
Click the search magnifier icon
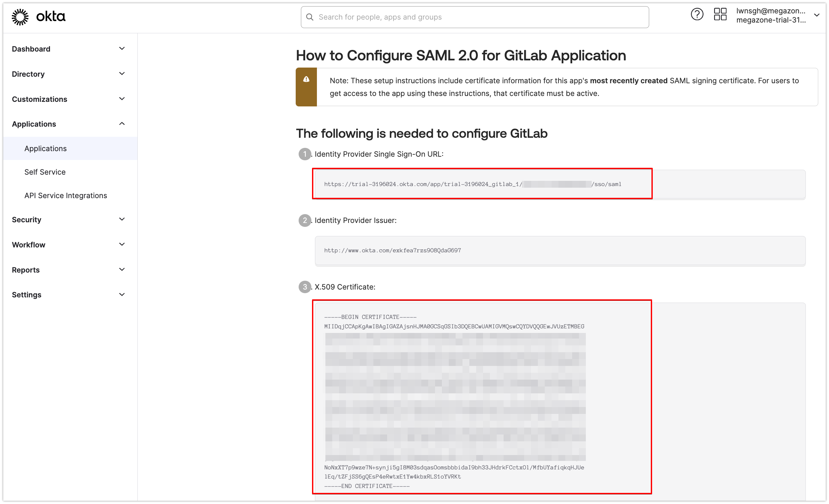click(309, 17)
